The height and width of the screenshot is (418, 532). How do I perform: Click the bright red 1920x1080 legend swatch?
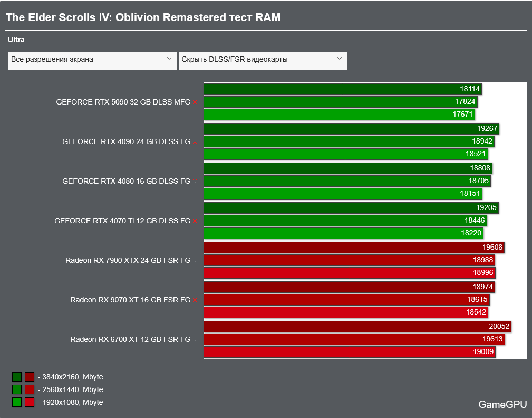tap(30, 402)
